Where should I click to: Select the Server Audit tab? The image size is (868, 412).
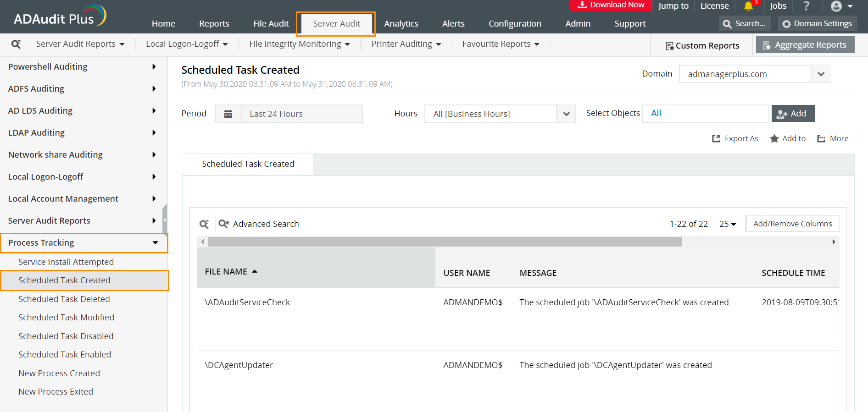tap(336, 23)
